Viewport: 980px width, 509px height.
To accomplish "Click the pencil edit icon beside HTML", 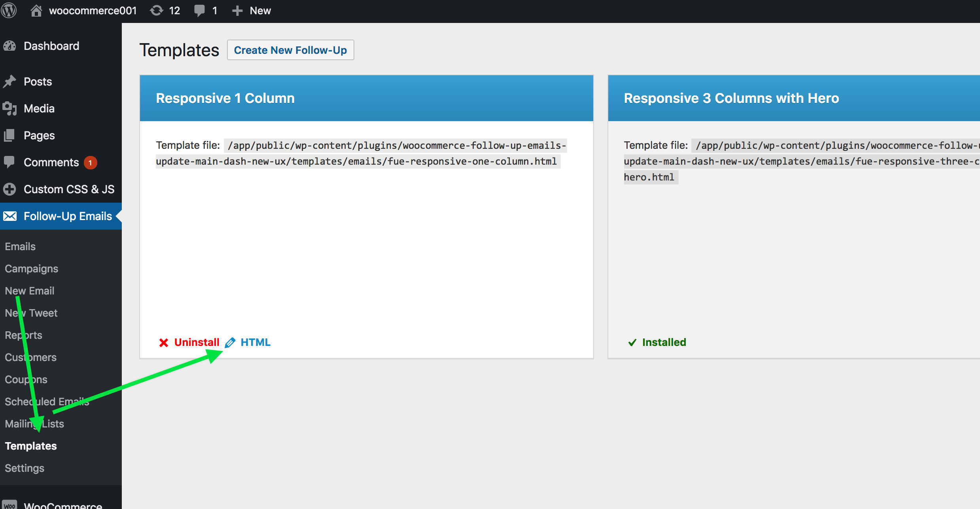I will pos(230,342).
